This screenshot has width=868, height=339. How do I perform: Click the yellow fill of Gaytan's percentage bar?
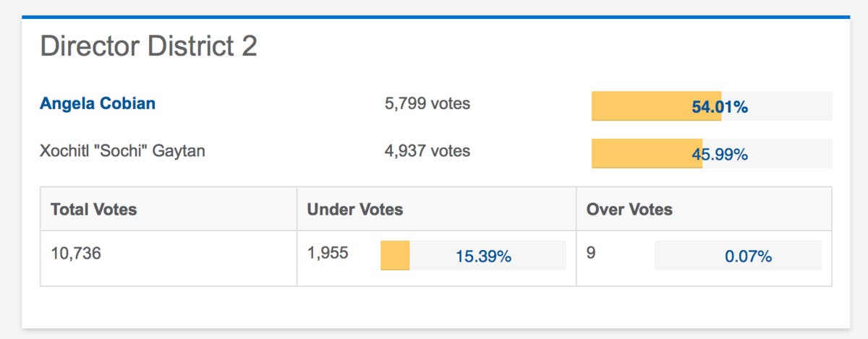coord(629,153)
